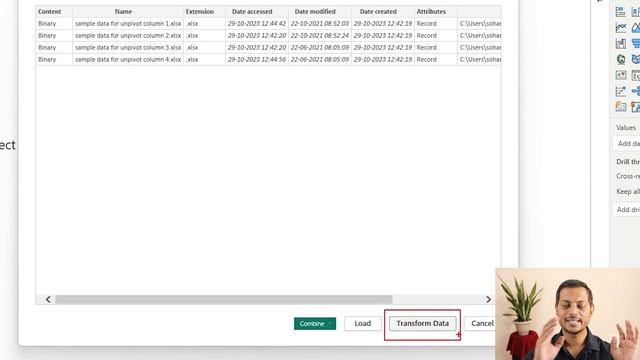Click the Date modified column header
Image resolution: width=640 pixels, height=360 pixels.
(x=320, y=11)
